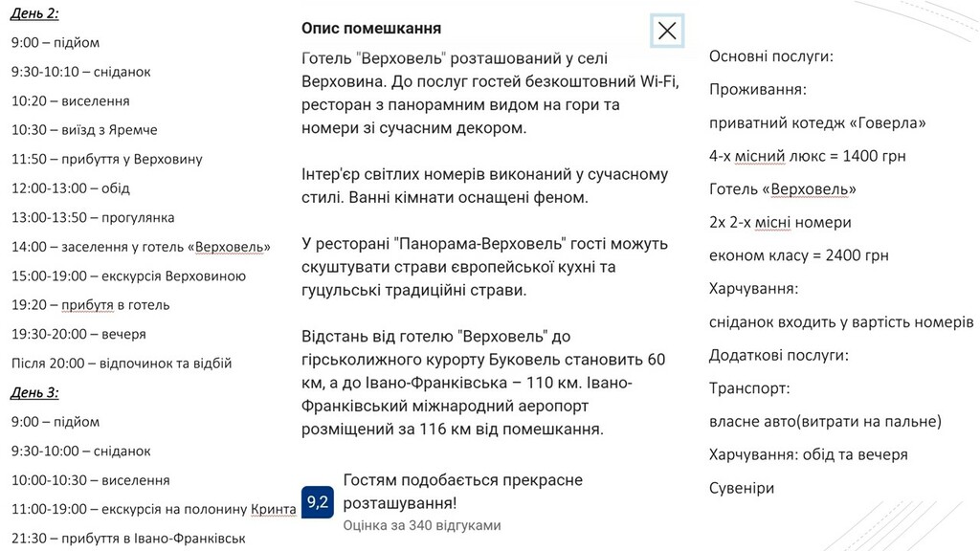Select the 10:30 виїзд з Яремче line
This screenshot has height=551, width=980.
tap(84, 130)
